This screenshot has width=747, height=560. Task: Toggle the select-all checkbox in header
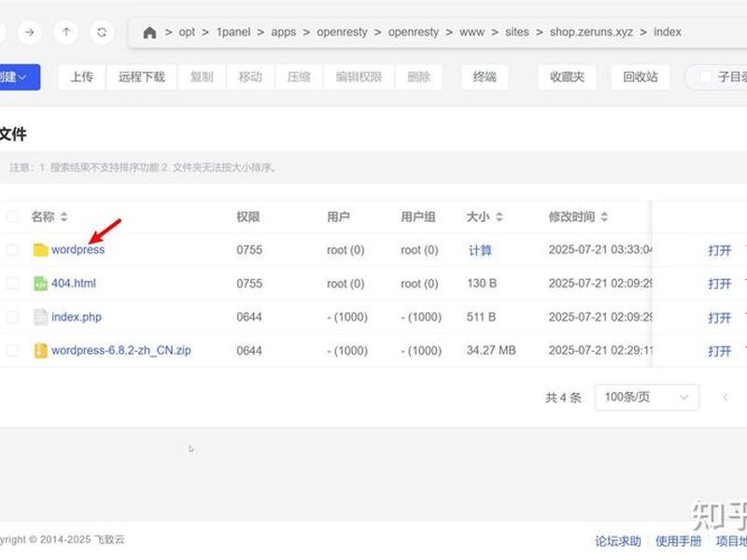point(12,217)
